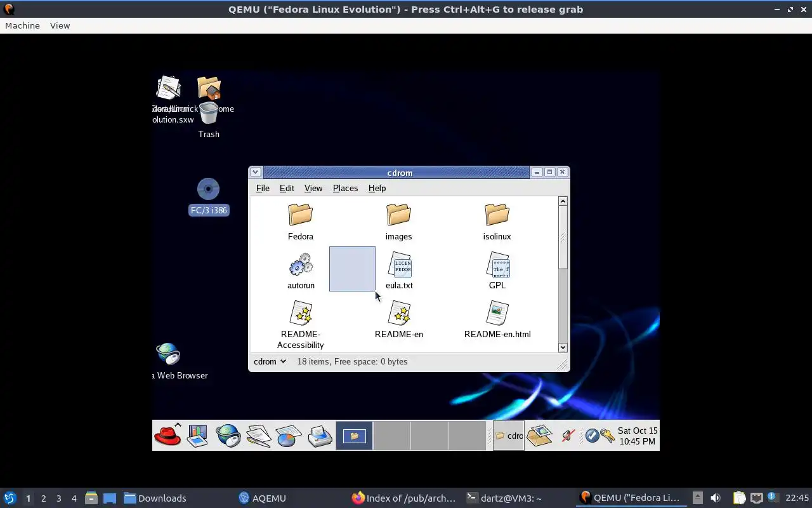Screen dimensions: 812x508
Task: Switch to host desktop 3
Action: coord(58,498)
